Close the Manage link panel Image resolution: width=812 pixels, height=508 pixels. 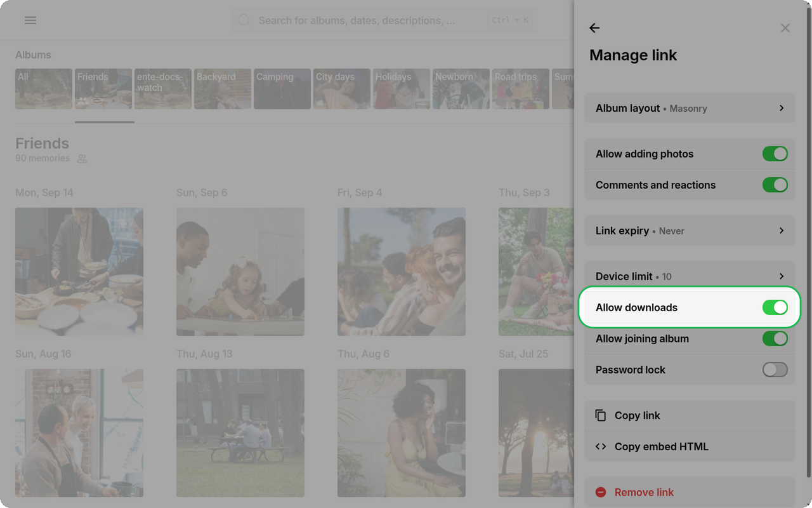pos(785,28)
